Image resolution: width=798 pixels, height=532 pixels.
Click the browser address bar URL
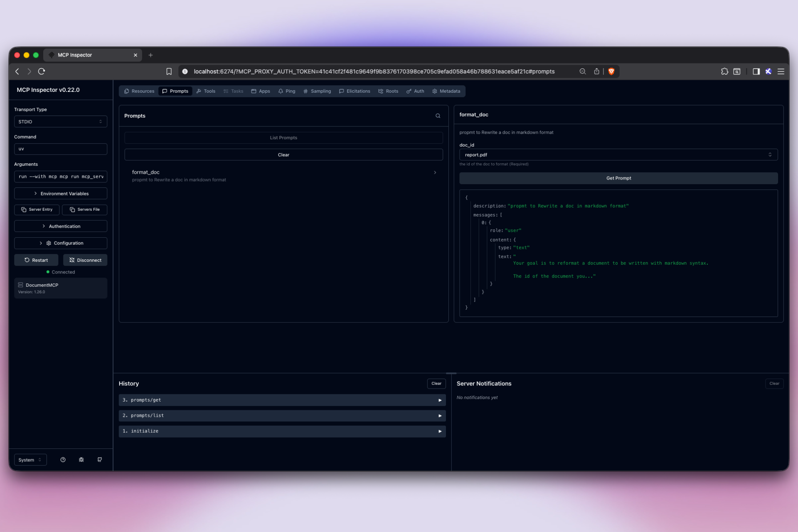(x=374, y=71)
